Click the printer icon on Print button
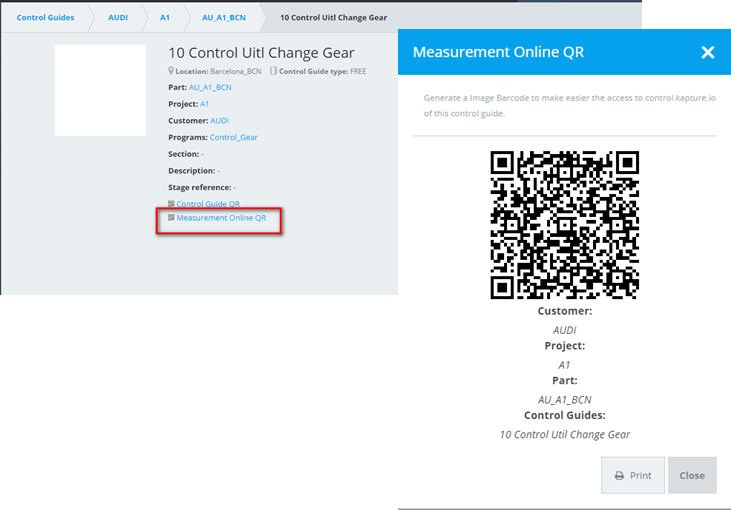The width and height of the screenshot is (731, 510). pyautogui.click(x=619, y=476)
